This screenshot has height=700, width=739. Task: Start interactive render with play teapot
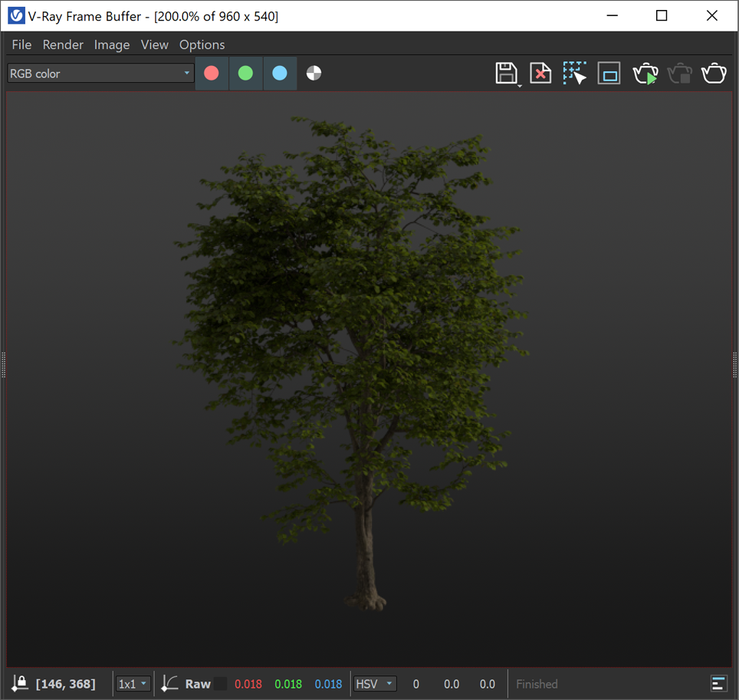point(645,74)
